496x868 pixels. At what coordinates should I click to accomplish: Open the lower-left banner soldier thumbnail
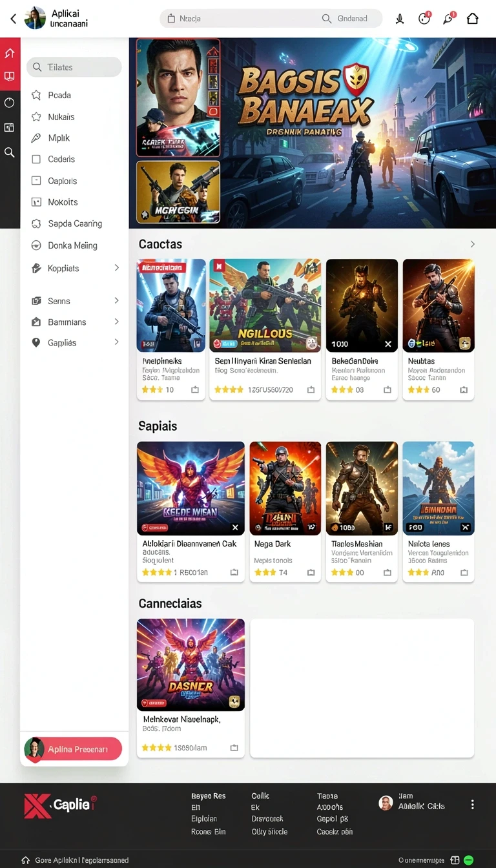click(x=178, y=192)
